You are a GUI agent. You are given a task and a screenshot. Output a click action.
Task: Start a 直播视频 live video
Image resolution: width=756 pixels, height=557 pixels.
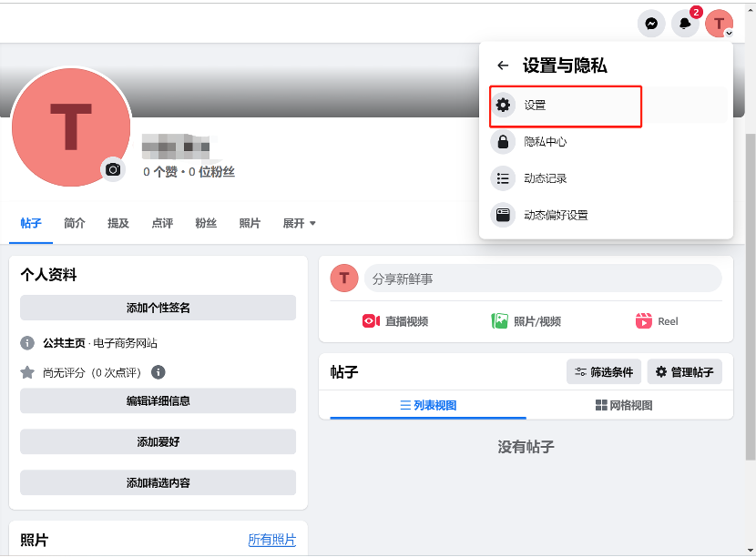click(395, 320)
